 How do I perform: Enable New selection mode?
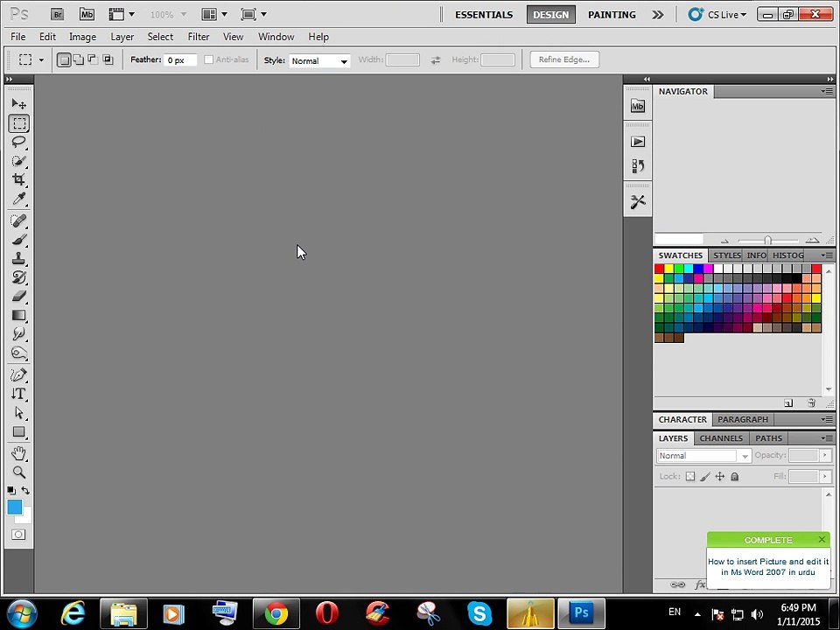(x=64, y=60)
